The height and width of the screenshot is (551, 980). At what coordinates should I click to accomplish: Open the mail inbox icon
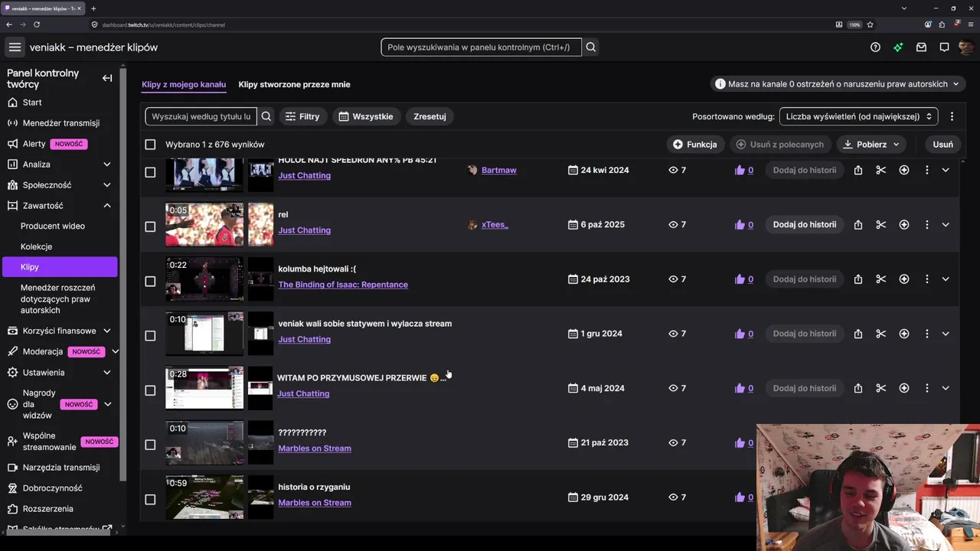(921, 47)
